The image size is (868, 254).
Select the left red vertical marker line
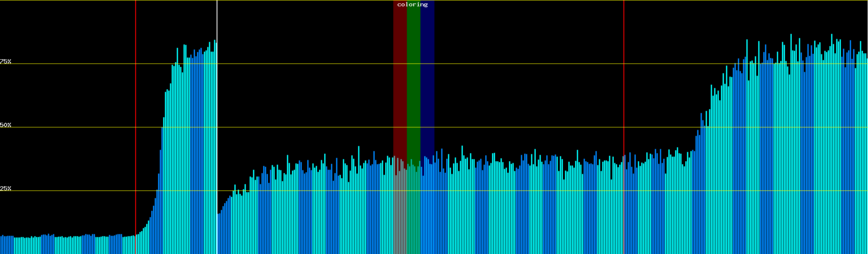click(136, 106)
